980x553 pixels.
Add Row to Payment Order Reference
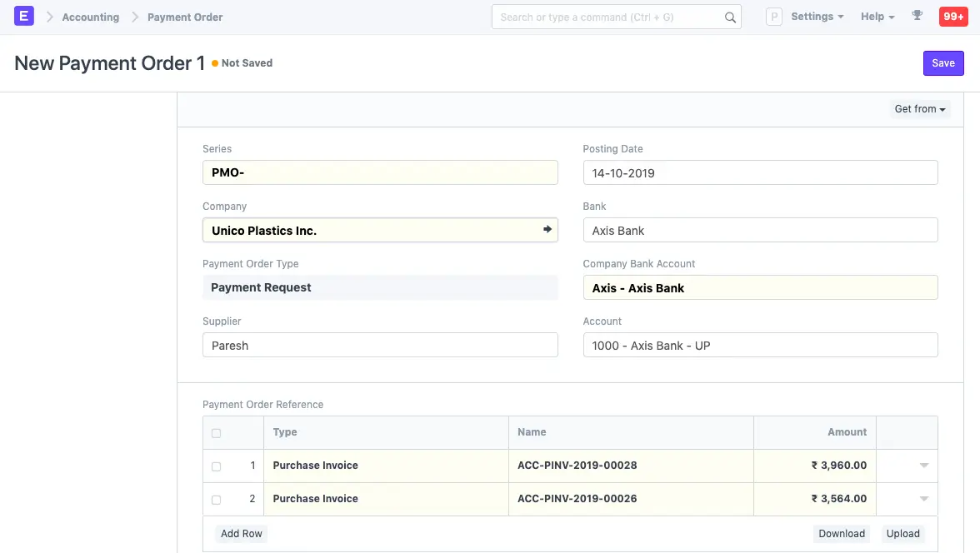(x=242, y=534)
